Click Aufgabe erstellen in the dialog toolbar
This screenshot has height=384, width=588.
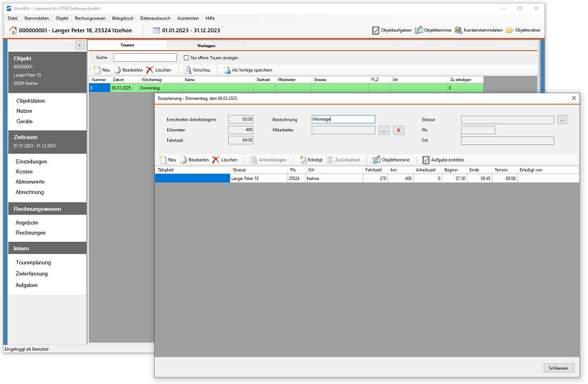(x=443, y=159)
